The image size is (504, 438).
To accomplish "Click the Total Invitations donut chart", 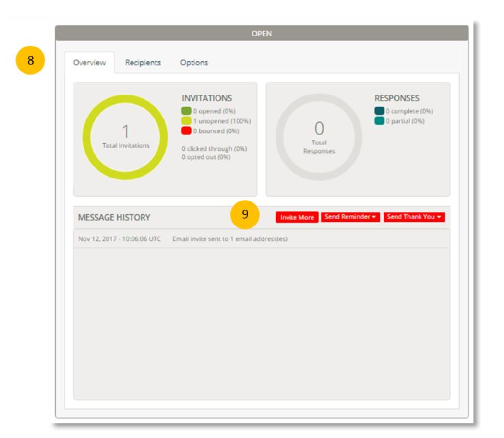I will 125,137.
